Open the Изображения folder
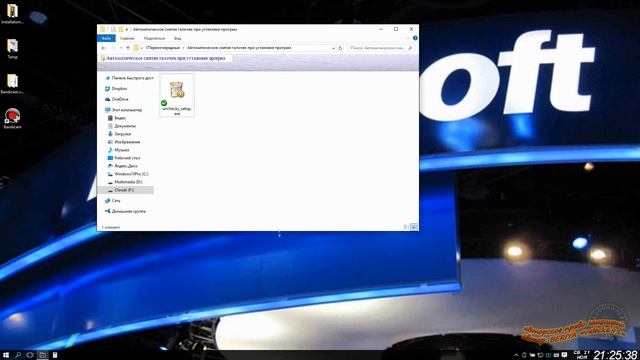The height and width of the screenshot is (360, 640). pyautogui.click(x=124, y=142)
